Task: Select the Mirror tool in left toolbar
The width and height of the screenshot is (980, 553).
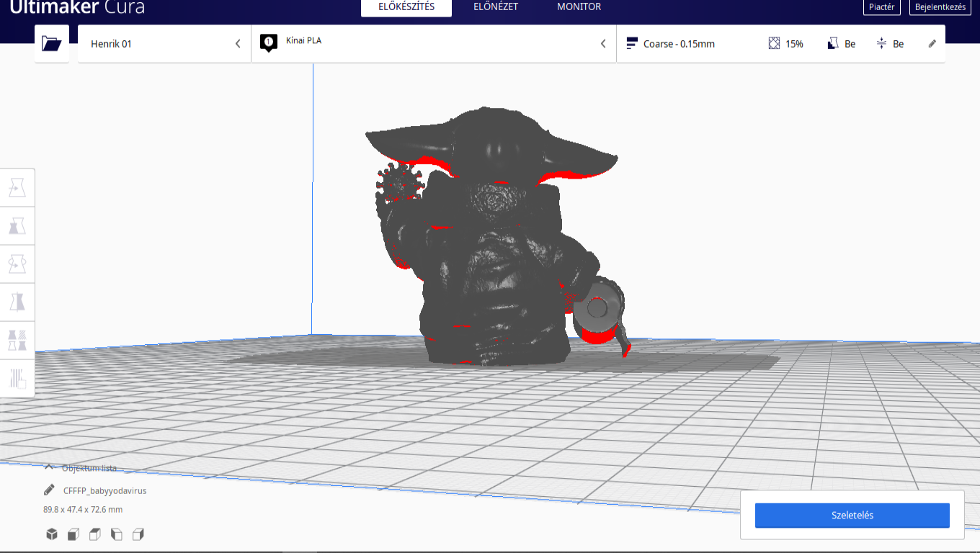Action: 17,302
